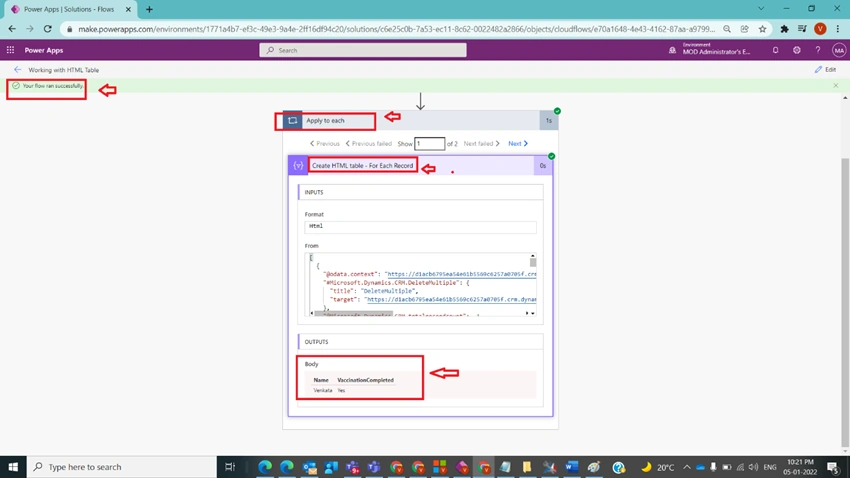Click the 1s duration on Apply to each
The width and height of the screenshot is (850, 478).
pos(549,120)
